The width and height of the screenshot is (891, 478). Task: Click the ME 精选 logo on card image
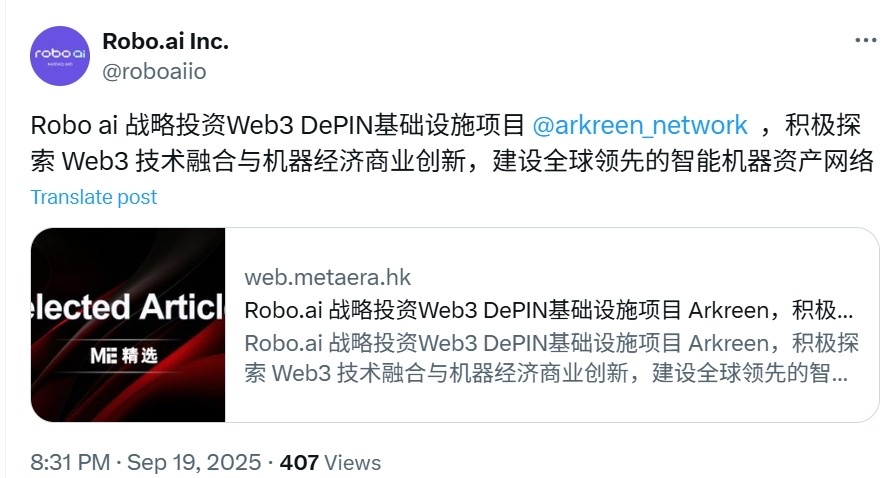point(123,356)
